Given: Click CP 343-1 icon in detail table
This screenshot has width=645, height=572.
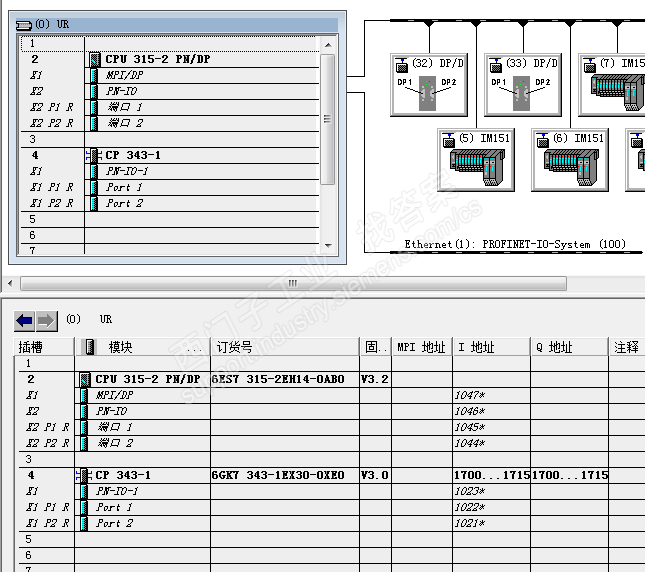Looking at the screenshot, I should click(84, 475).
